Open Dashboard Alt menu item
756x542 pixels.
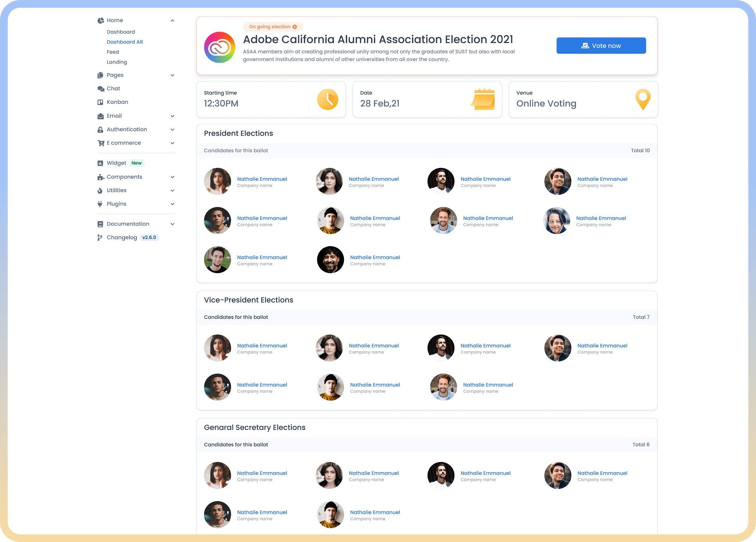coord(125,42)
